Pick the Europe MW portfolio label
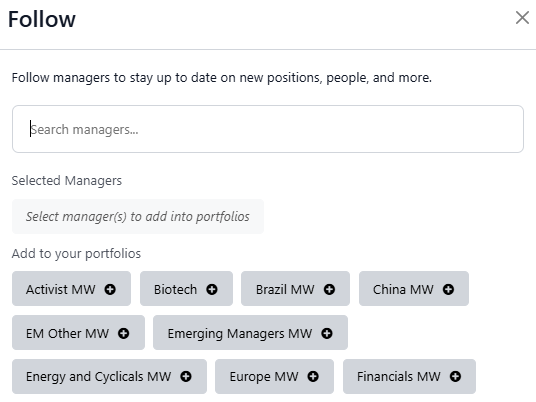 [x=264, y=377]
